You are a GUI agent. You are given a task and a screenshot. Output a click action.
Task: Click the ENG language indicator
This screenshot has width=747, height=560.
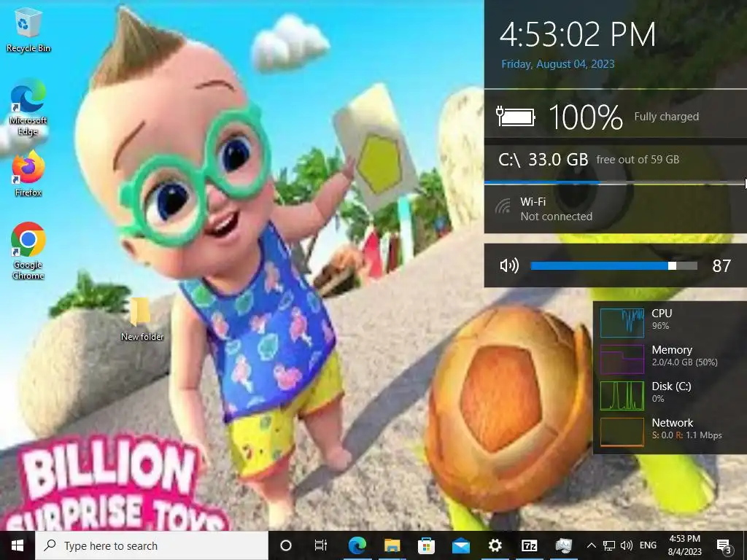coord(648,545)
